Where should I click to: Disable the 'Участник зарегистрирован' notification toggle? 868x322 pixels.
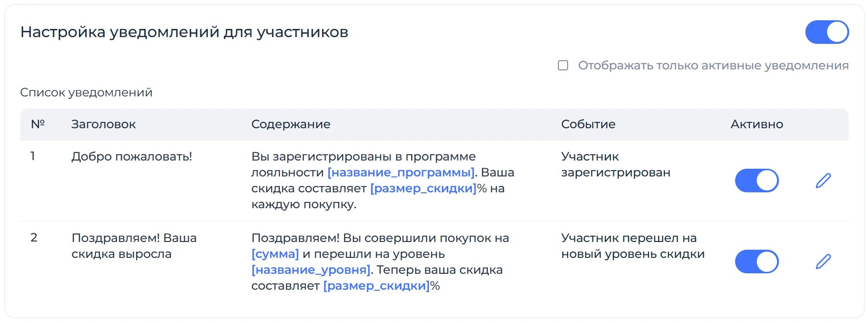point(757,180)
